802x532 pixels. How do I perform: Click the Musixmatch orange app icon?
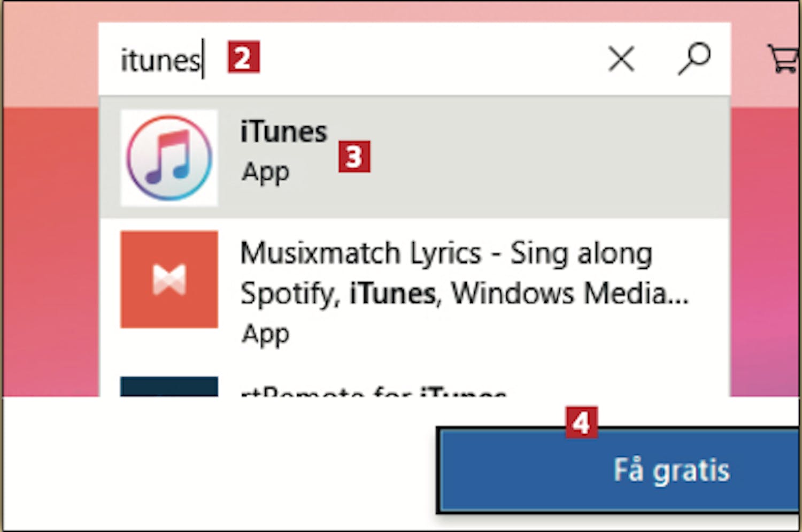tap(169, 279)
